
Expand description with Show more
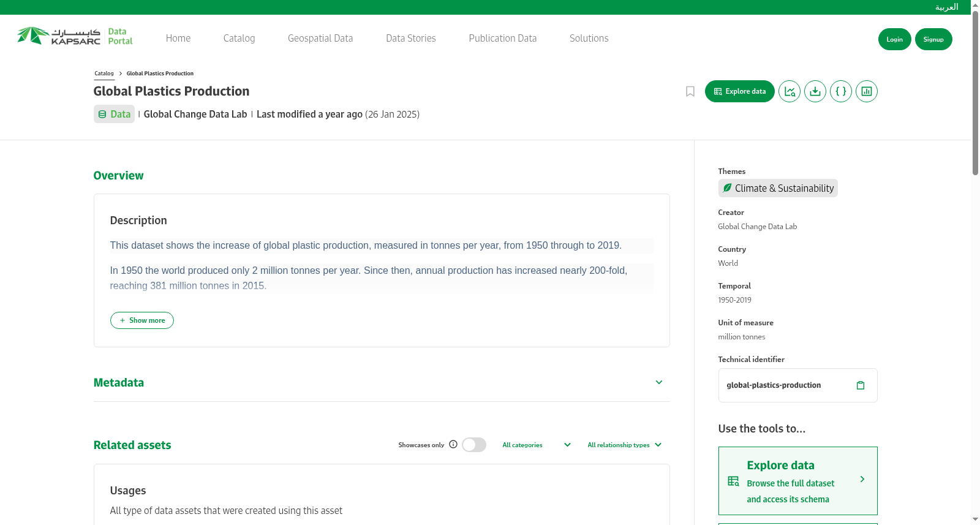click(142, 320)
